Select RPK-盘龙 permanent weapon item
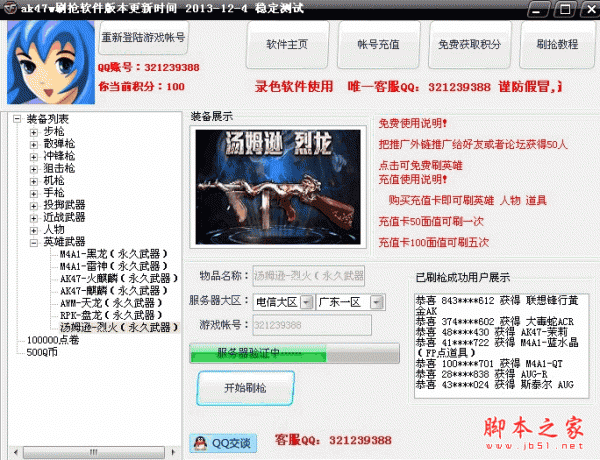 (111, 315)
